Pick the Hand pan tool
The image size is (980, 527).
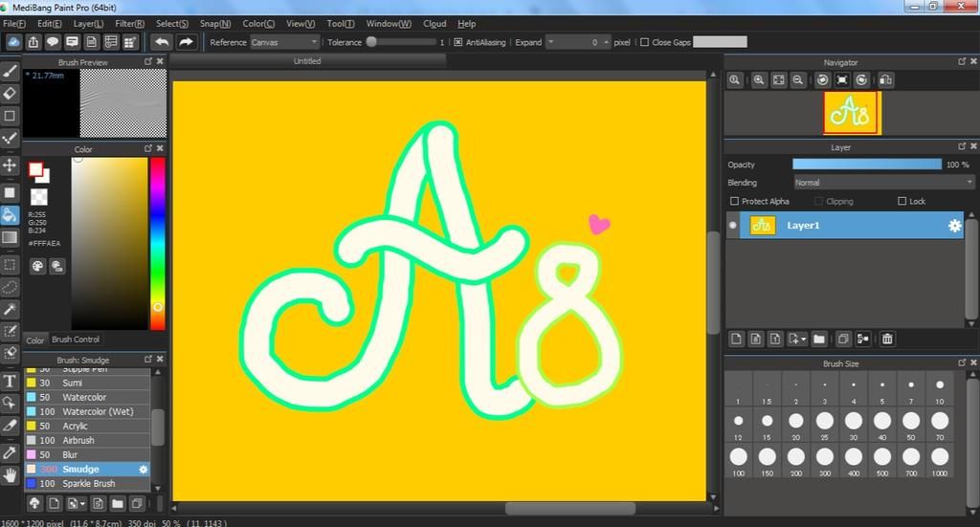point(10,474)
